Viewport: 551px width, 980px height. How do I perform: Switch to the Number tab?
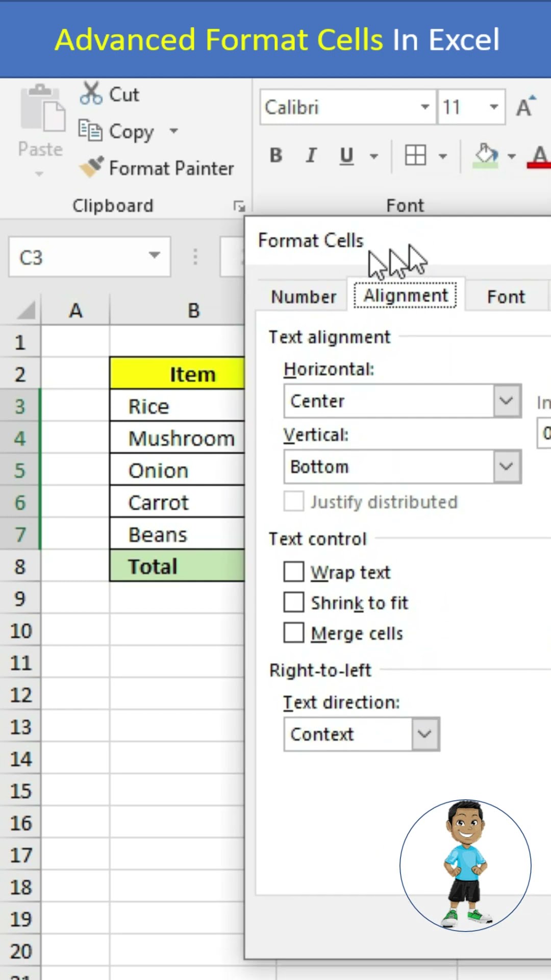tap(304, 297)
